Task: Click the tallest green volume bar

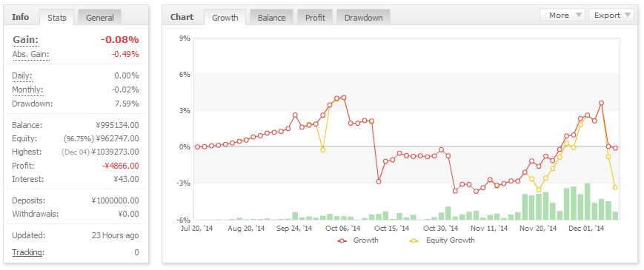Action: point(588,202)
